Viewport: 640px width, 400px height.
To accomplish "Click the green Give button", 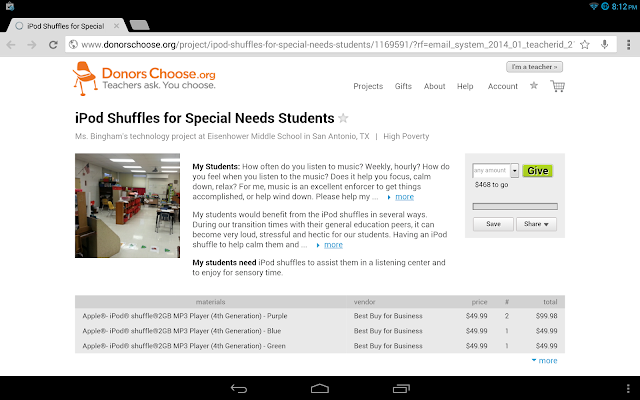I will (537, 171).
